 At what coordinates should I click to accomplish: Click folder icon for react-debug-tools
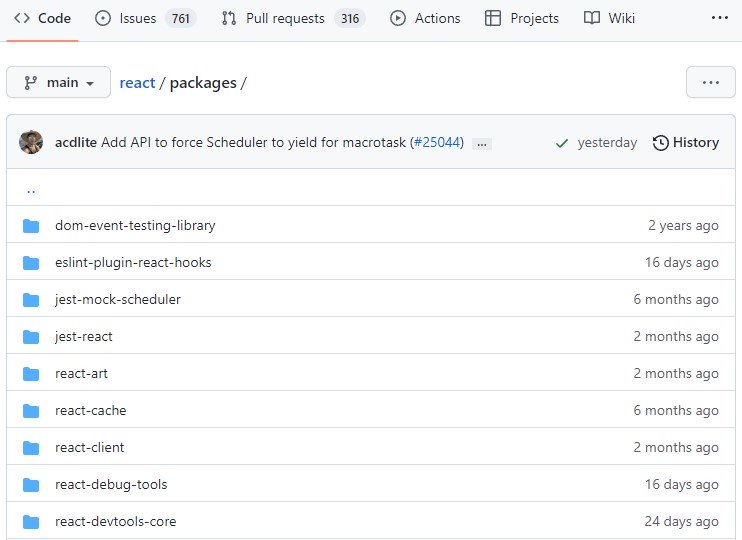[x=31, y=485]
